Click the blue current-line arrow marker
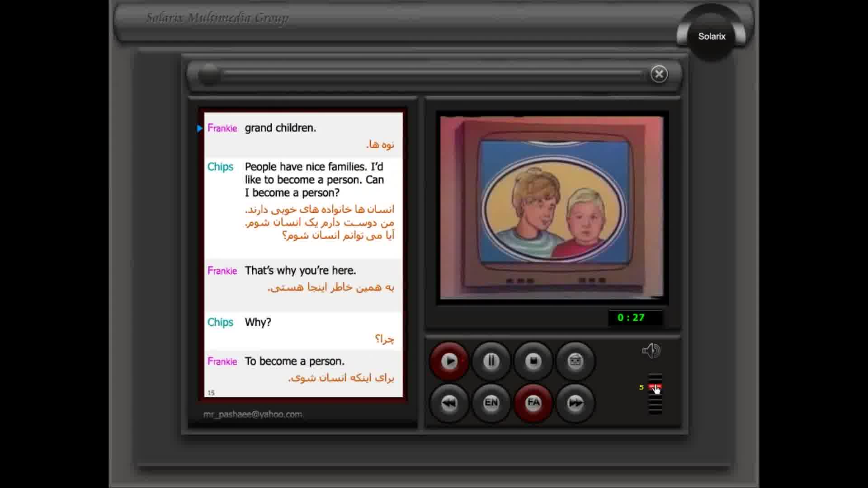This screenshot has width=868, height=488. [x=200, y=128]
